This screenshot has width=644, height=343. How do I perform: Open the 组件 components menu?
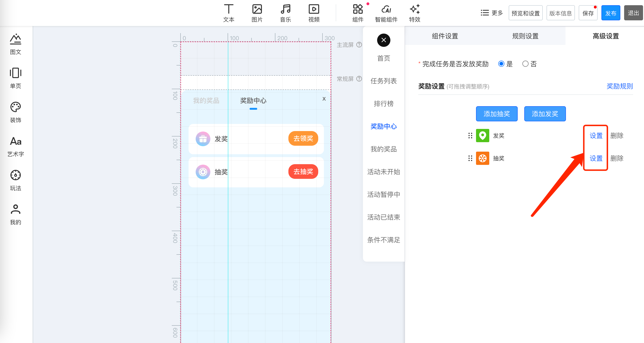tap(358, 13)
